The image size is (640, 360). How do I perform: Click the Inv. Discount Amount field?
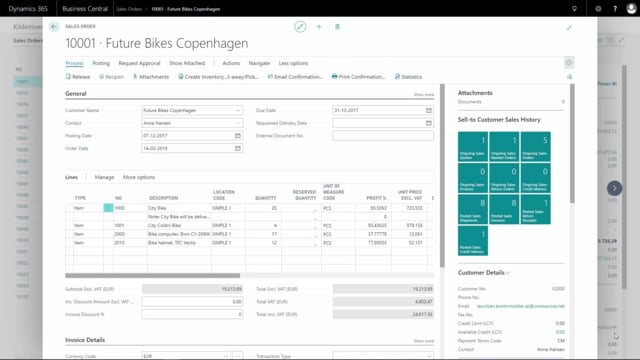pyautogui.click(x=192, y=302)
